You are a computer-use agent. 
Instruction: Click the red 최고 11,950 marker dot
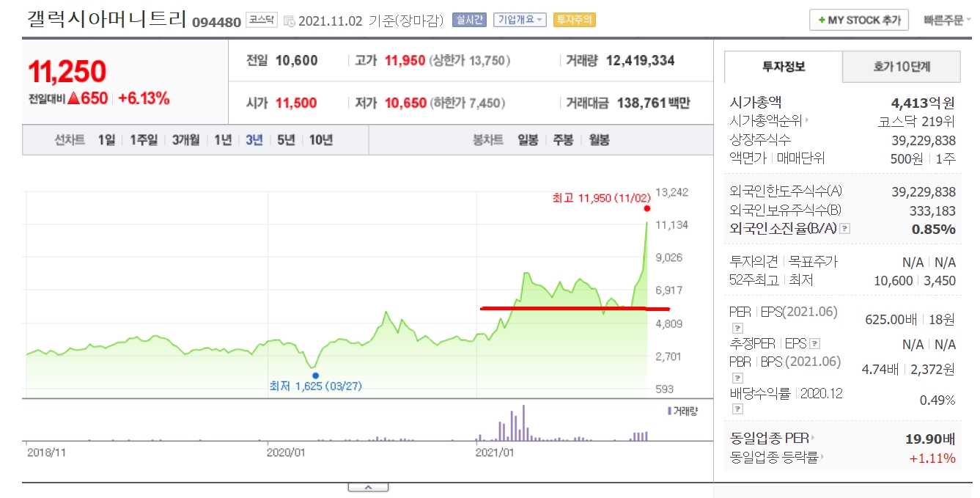[646, 209]
